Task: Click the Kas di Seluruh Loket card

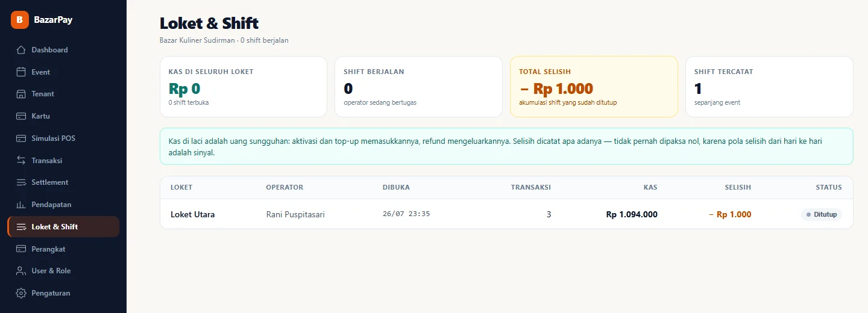Action: (244, 87)
